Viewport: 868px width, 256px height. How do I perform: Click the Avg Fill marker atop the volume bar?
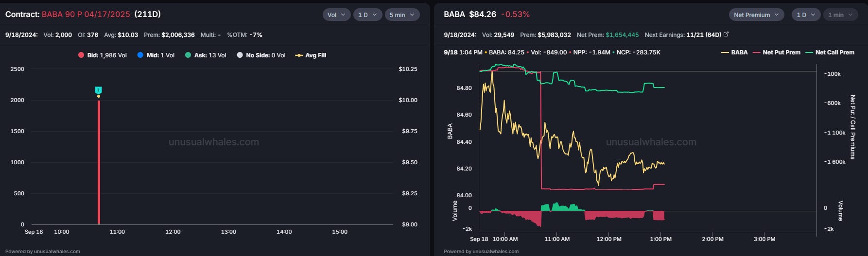(x=99, y=96)
